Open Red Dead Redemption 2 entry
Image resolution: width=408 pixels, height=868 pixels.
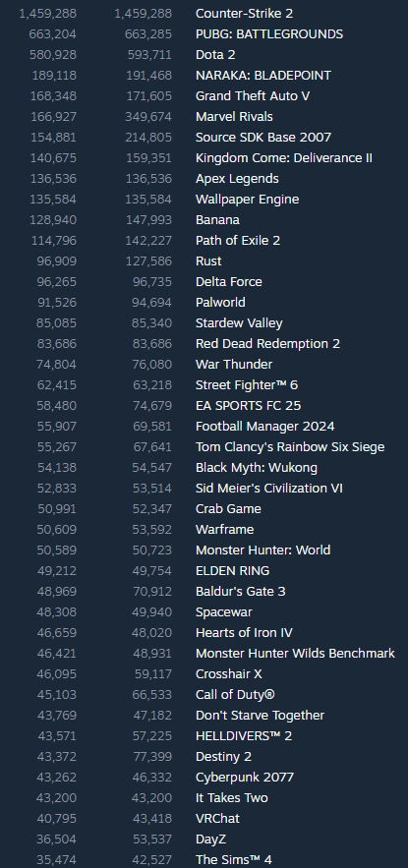(267, 344)
